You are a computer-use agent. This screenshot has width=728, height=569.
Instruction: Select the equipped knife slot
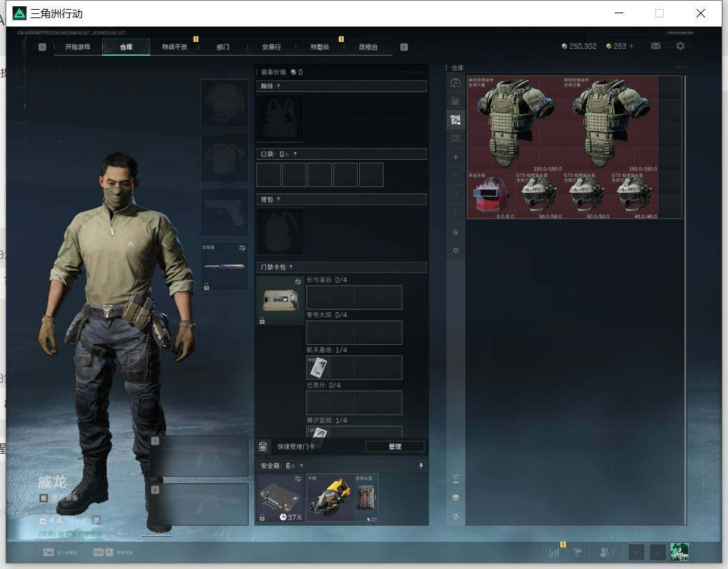[224, 267]
